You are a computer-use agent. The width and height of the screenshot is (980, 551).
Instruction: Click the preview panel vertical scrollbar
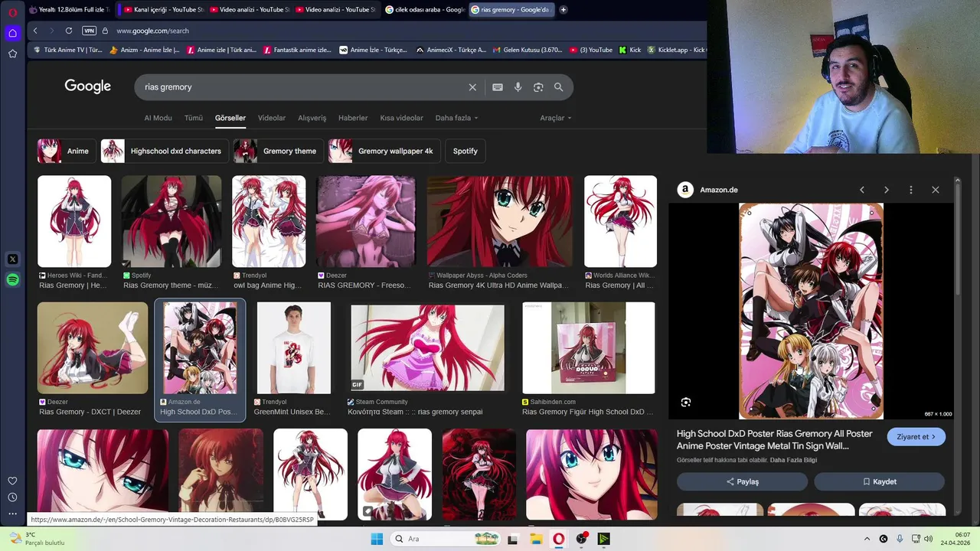958,237
